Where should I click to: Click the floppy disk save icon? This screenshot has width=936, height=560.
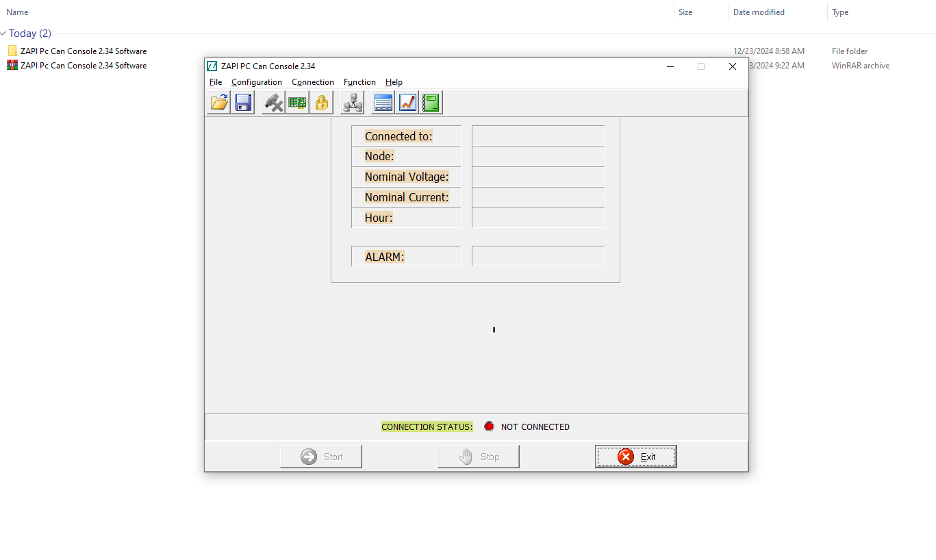click(x=242, y=103)
